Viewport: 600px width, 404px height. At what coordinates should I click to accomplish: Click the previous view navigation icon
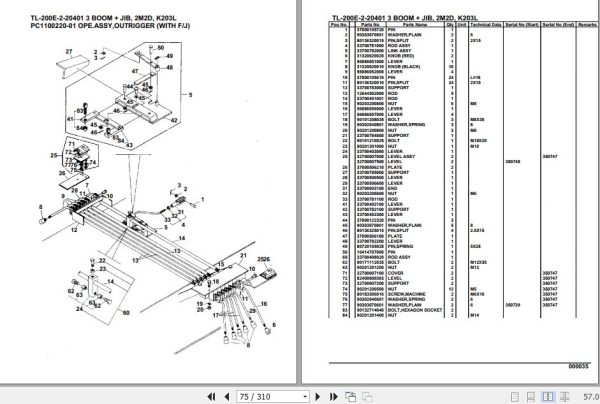pyautogui.click(x=350, y=397)
